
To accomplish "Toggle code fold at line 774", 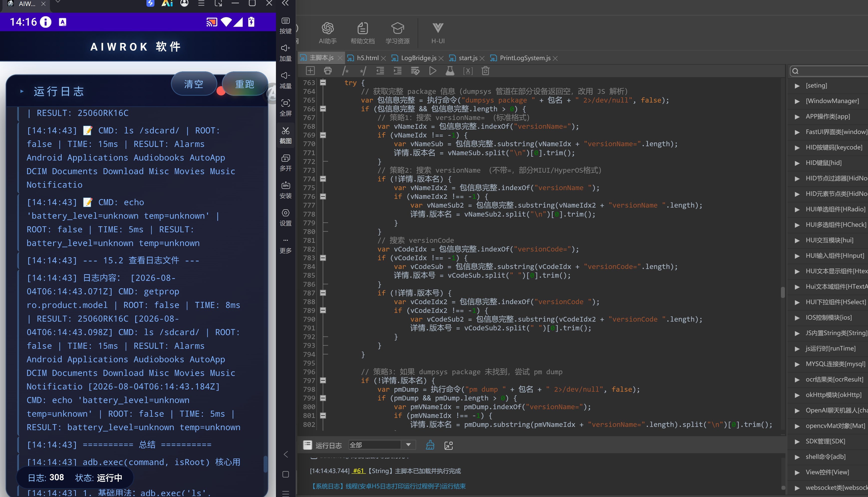I will pyautogui.click(x=323, y=179).
